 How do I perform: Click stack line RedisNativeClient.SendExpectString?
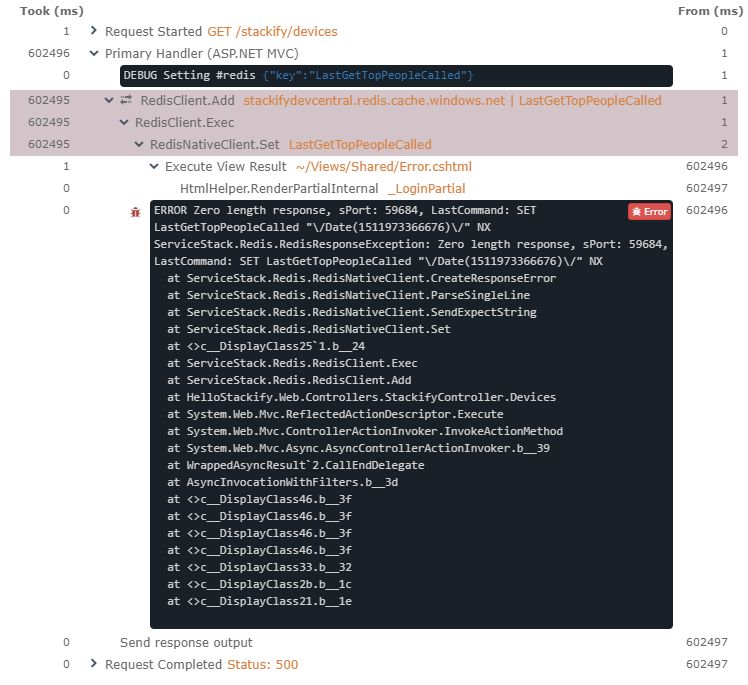[x=352, y=312]
